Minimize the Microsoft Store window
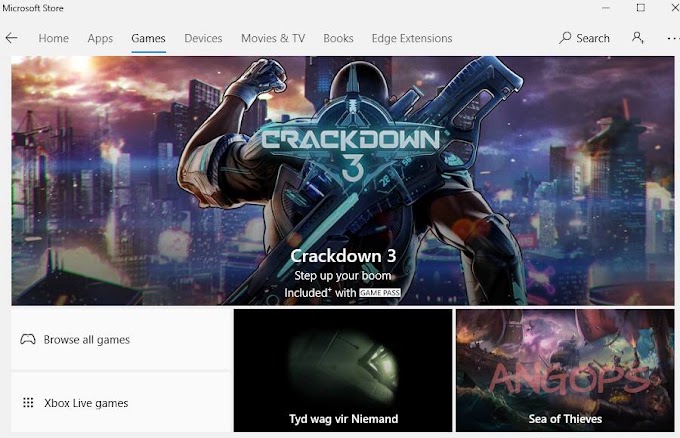This screenshot has width=680, height=438. tap(606, 8)
